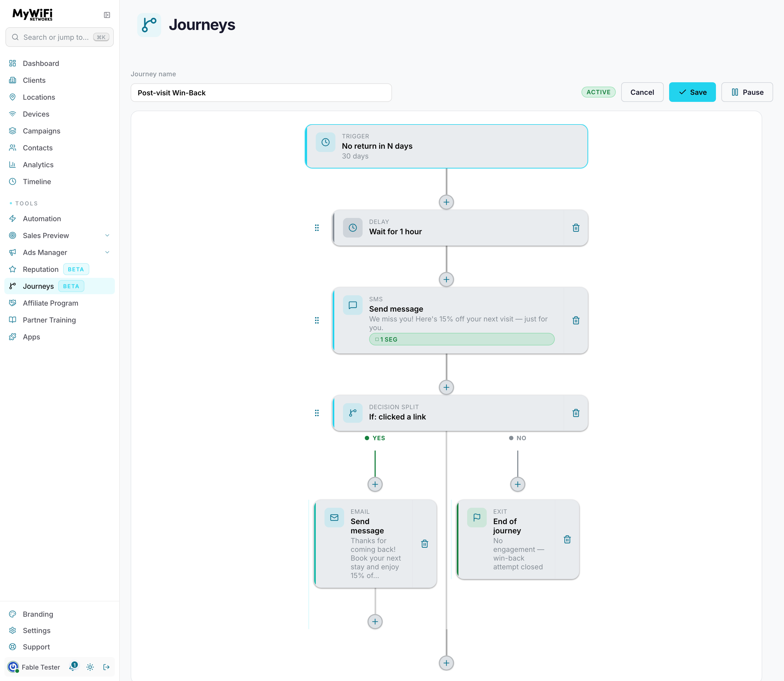Click the SMS chat bubble icon
Image resolution: width=784 pixels, height=681 pixels.
click(x=353, y=305)
